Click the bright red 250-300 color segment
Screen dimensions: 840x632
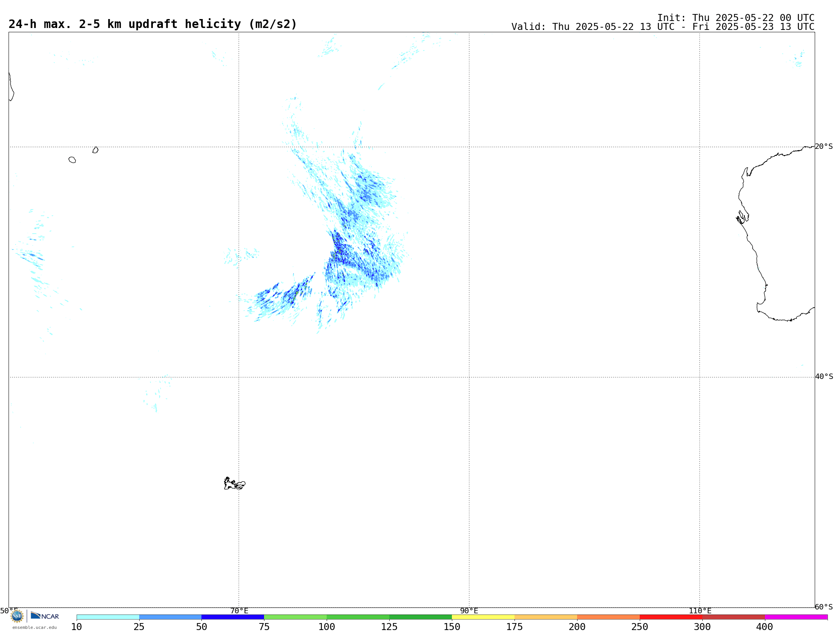tap(671, 617)
